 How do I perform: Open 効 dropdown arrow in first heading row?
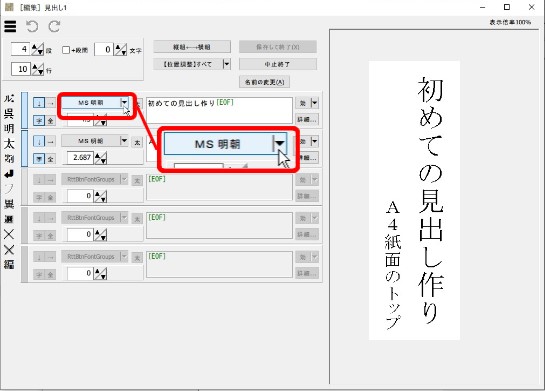314,103
